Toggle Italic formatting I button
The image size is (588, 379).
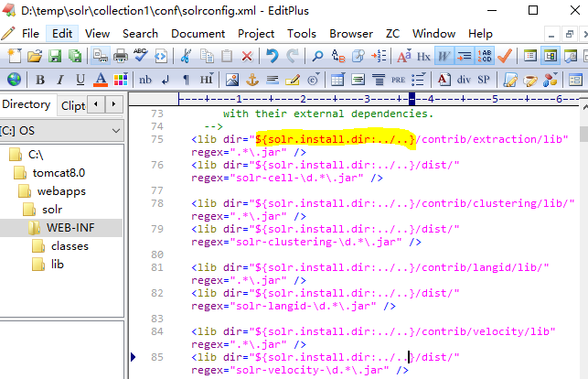pos(60,80)
